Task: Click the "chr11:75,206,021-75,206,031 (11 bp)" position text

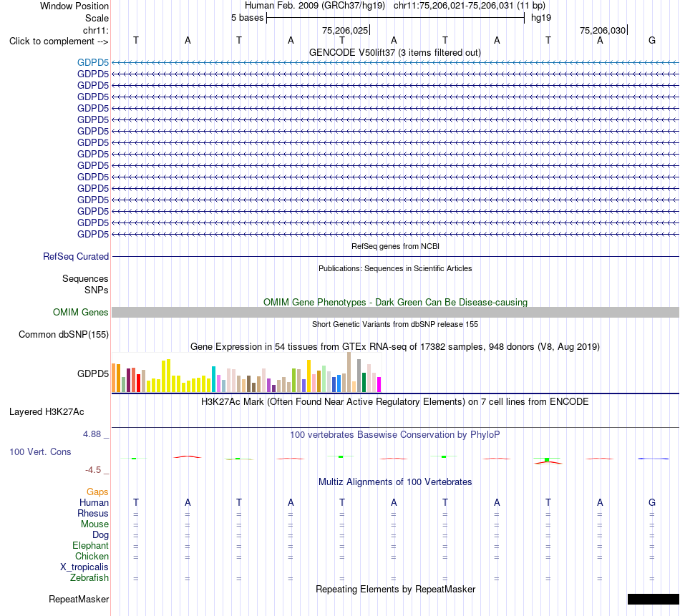Action: point(470,6)
